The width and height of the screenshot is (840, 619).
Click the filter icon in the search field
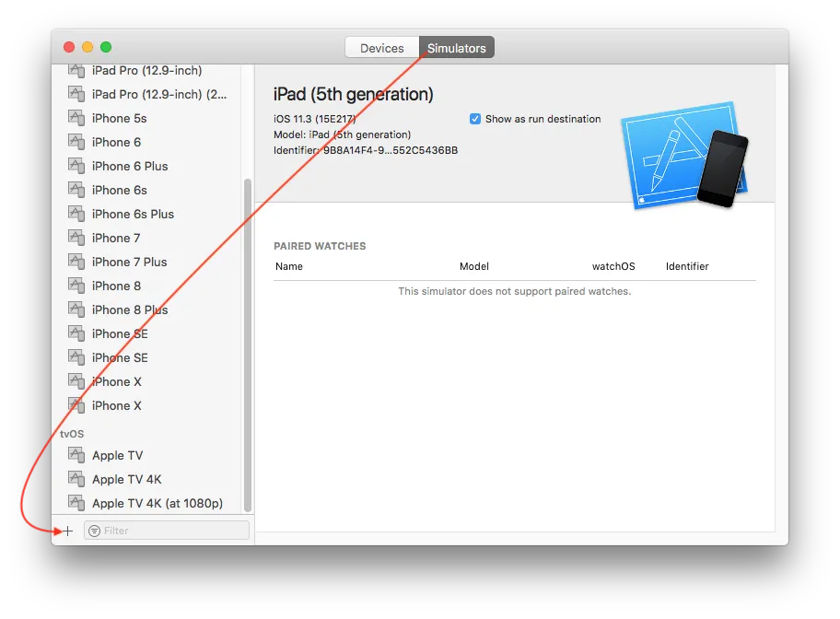[x=94, y=531]
